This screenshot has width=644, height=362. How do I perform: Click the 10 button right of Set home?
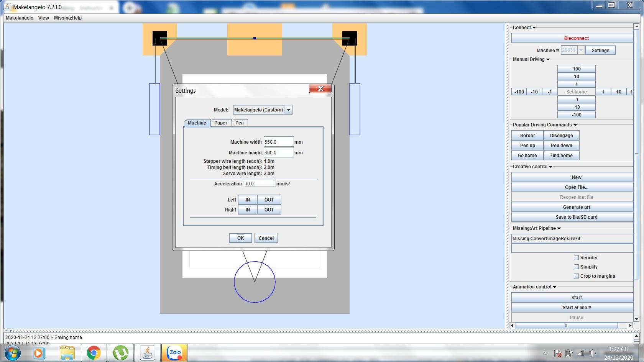pos(618,92)
